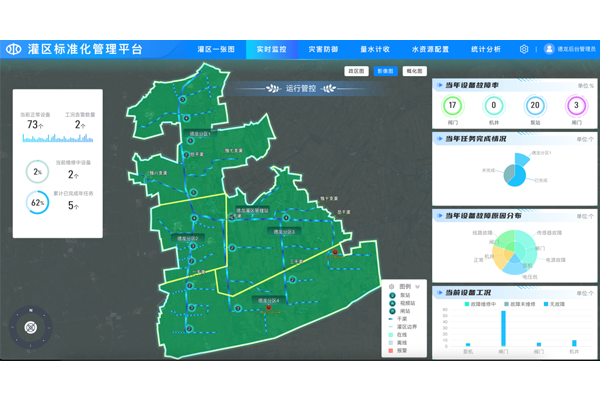Click the user avatar icon in header
Image resolution: width=600 pixels, height=400 pixels.
(x=549, y=49)
